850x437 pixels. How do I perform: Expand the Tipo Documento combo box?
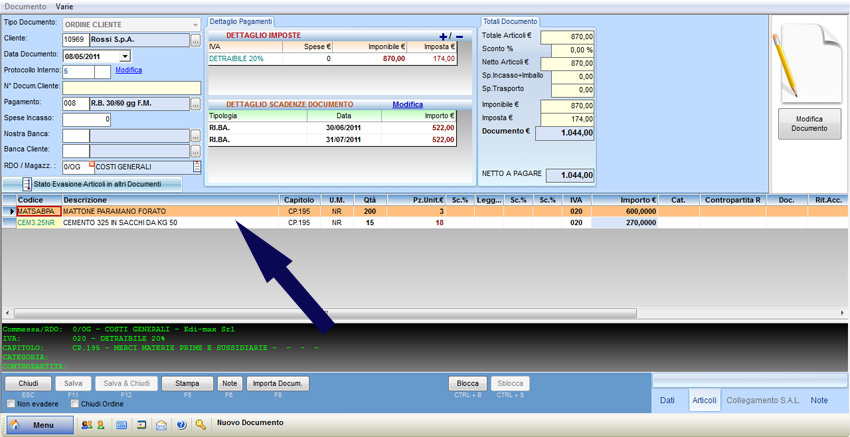(194, 24)
